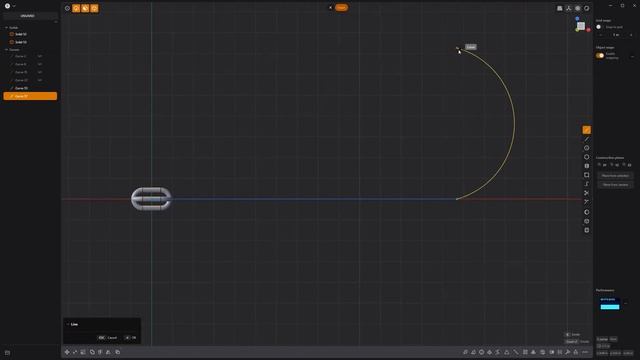Click axes icon in viewport header
Image resolution: width=640 pixels, height=360 pixels.
point(569,8)
